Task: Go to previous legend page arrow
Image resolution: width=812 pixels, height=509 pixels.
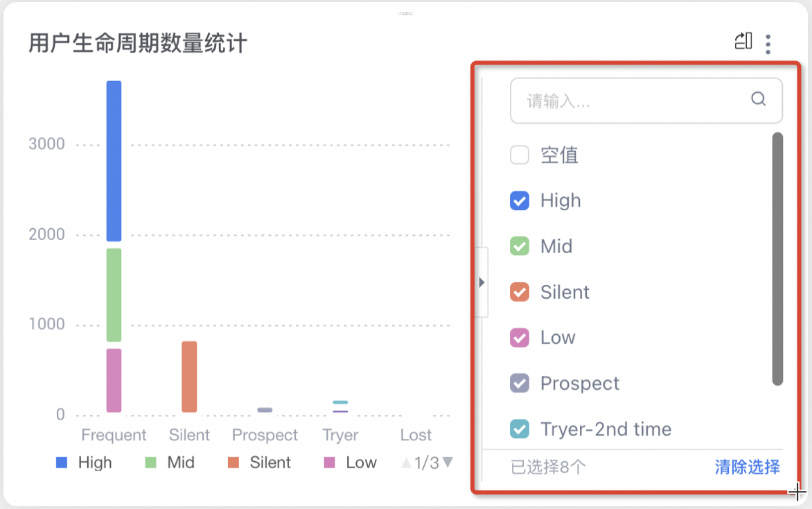Action: coord(407,463)
